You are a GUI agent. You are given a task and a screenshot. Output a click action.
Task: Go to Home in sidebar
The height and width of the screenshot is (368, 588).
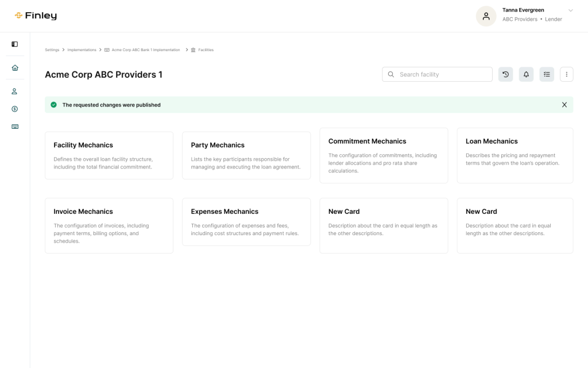[15, 68]
